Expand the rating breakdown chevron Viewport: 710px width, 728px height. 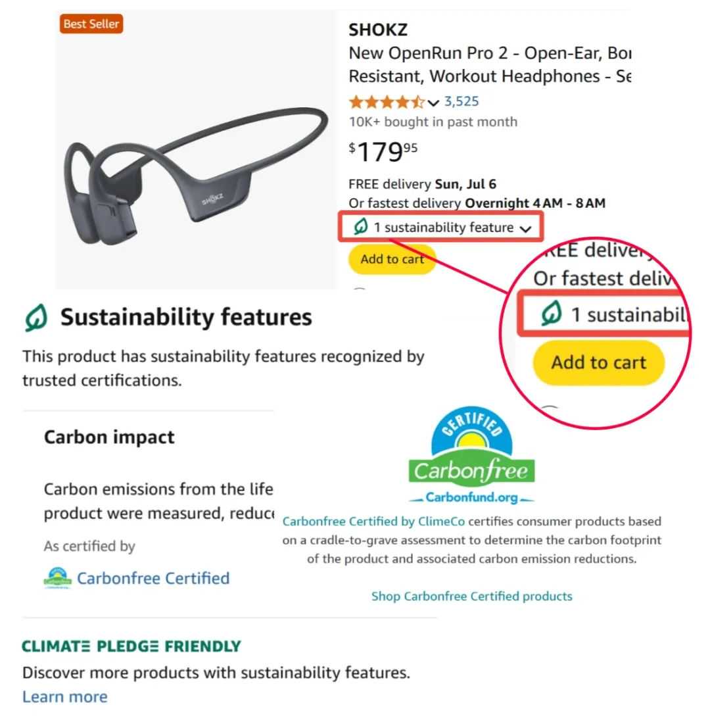point(433,103)
